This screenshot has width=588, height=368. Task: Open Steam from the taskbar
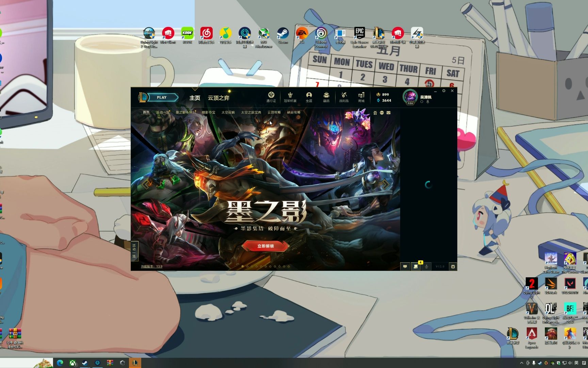click(x=85, y=363)
